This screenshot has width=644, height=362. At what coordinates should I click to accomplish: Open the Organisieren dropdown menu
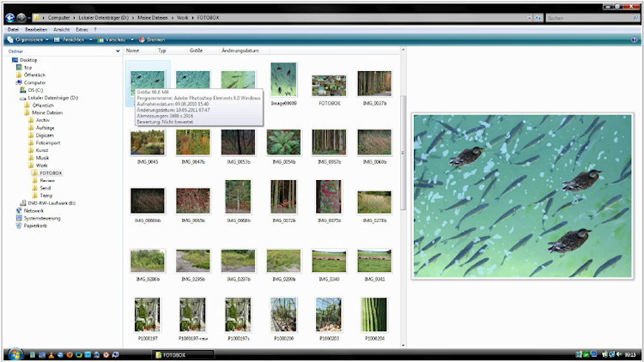(27, 39)
